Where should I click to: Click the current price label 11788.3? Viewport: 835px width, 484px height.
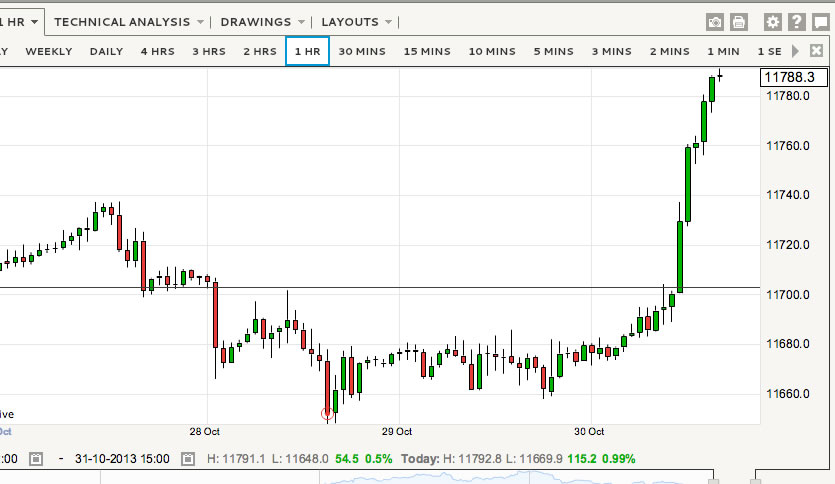tap(789, 77)
